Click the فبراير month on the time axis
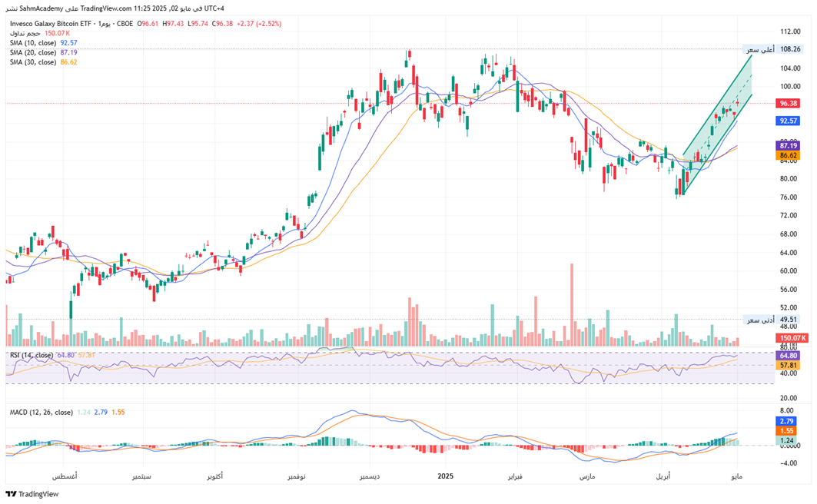 click(515, 476)
